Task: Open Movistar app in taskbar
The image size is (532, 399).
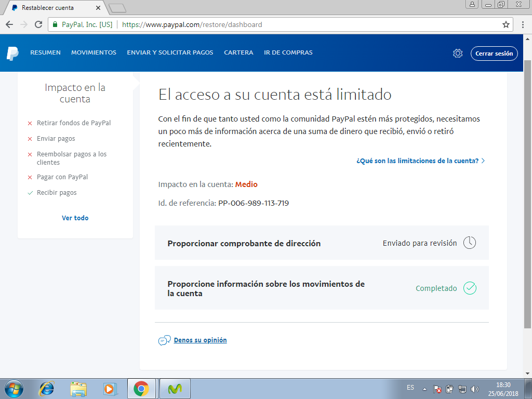Action: pos(175,389)
